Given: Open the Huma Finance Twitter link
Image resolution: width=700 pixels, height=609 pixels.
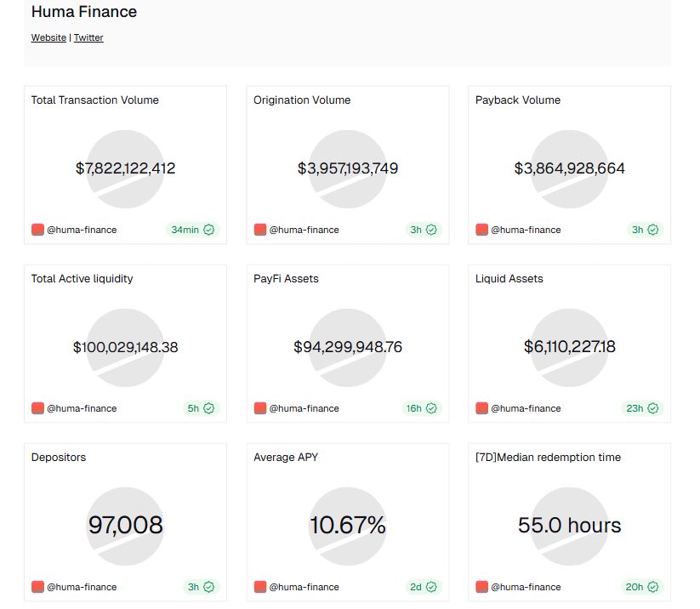Looking at the screenshot, I should (x=88, y=37).
